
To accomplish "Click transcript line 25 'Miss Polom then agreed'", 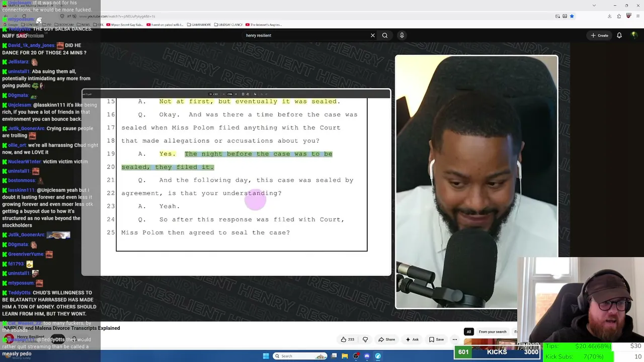I will point(205,232).
